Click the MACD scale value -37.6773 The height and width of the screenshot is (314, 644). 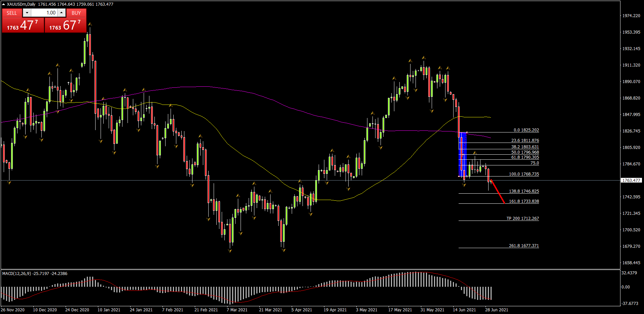point(630,304)
